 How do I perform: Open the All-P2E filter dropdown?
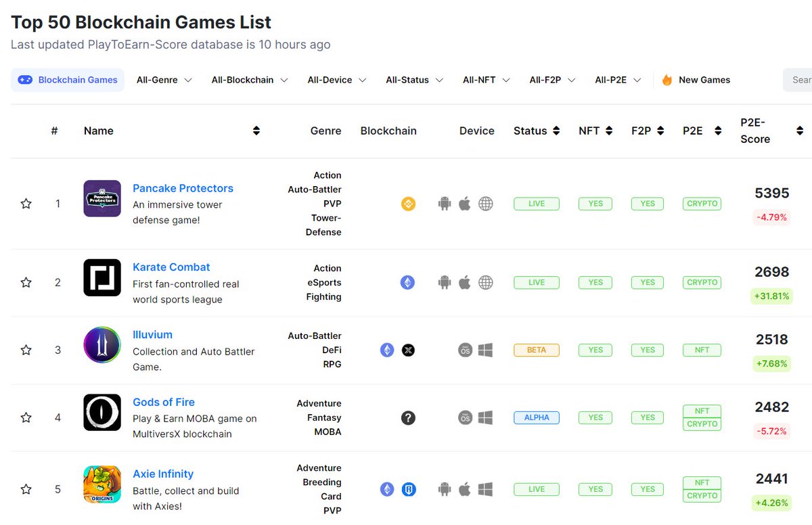tap(618, 80)
